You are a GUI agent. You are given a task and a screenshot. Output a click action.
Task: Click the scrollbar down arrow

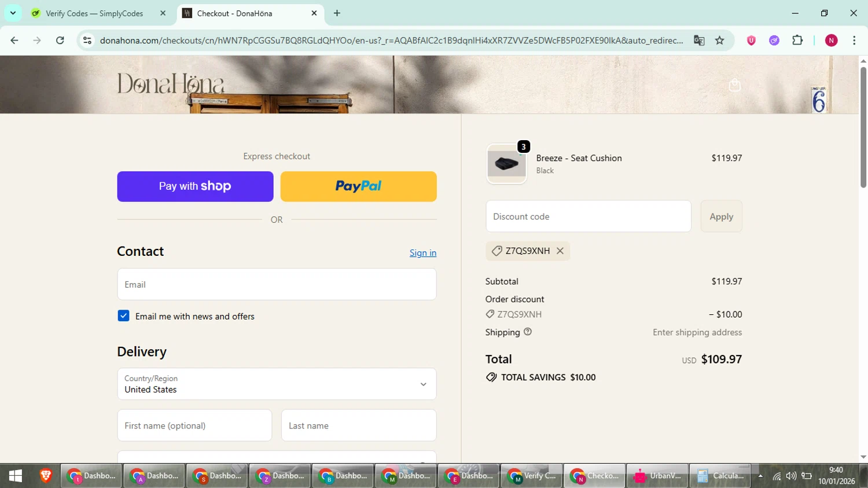coord(863,457)
